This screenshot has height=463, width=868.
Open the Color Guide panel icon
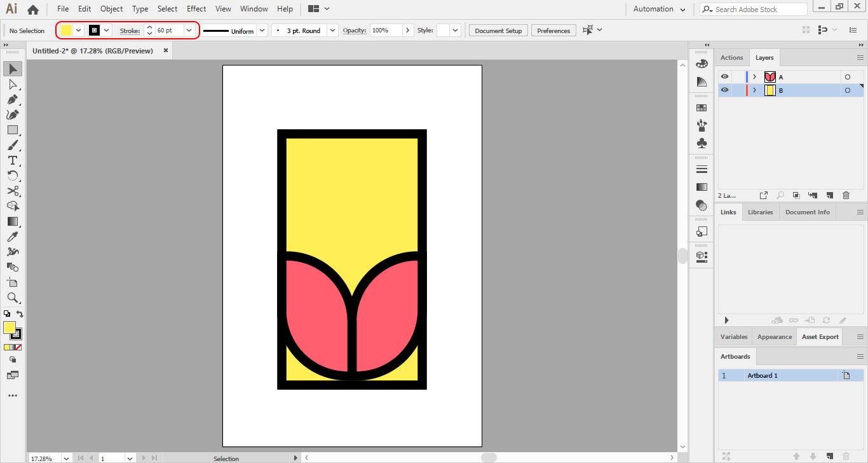click(x=702, y=81)
